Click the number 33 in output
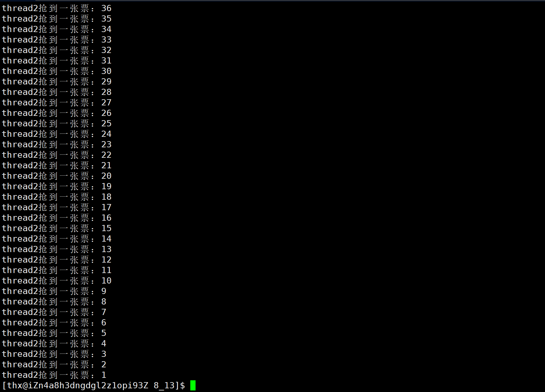 coord(106,40)
